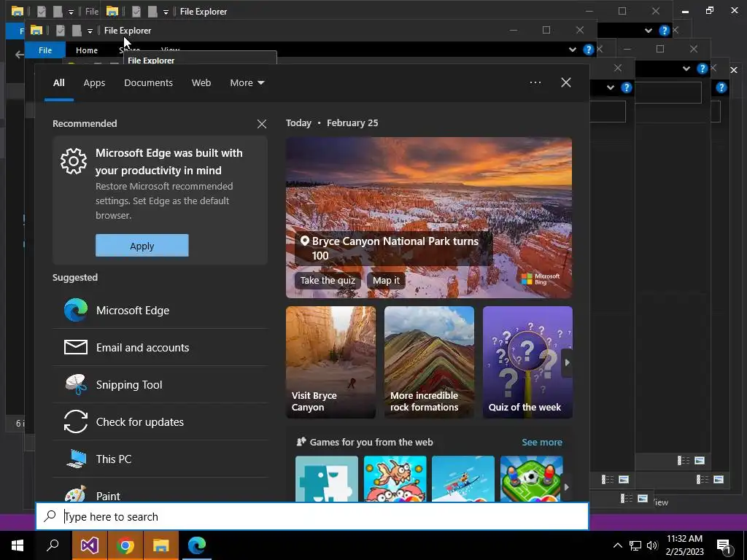Open quick access toolbar dropdown in front File Explorer
Screen dimensions: 747x560
coord(90,31)
